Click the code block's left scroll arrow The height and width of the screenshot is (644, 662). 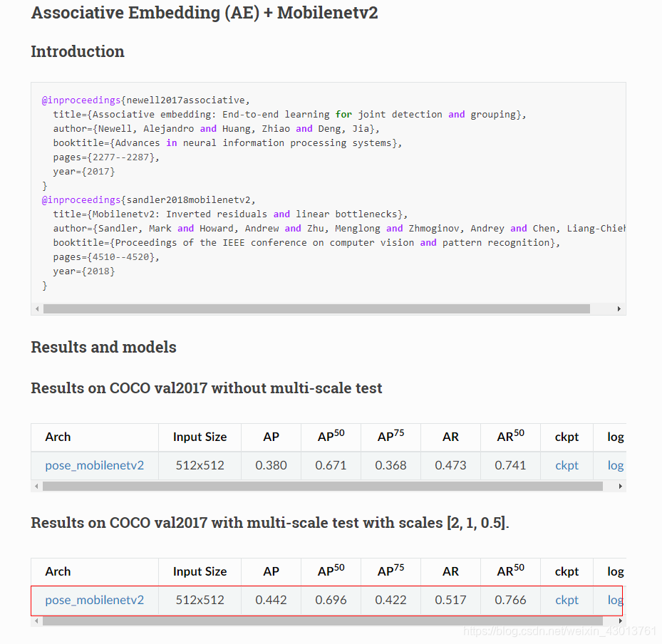click(37, 309)
